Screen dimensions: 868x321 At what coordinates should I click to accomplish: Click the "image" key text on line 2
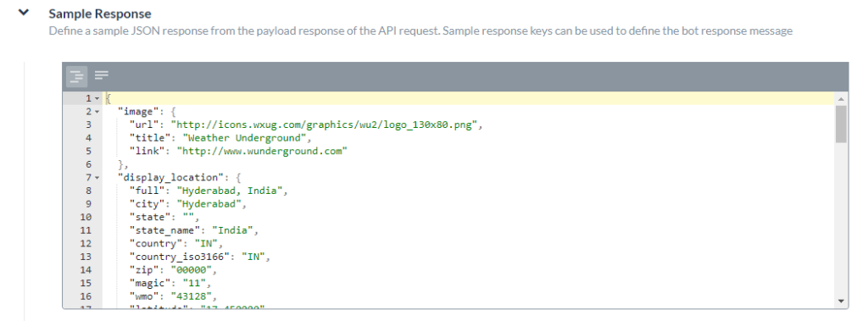tap(138, 112)
